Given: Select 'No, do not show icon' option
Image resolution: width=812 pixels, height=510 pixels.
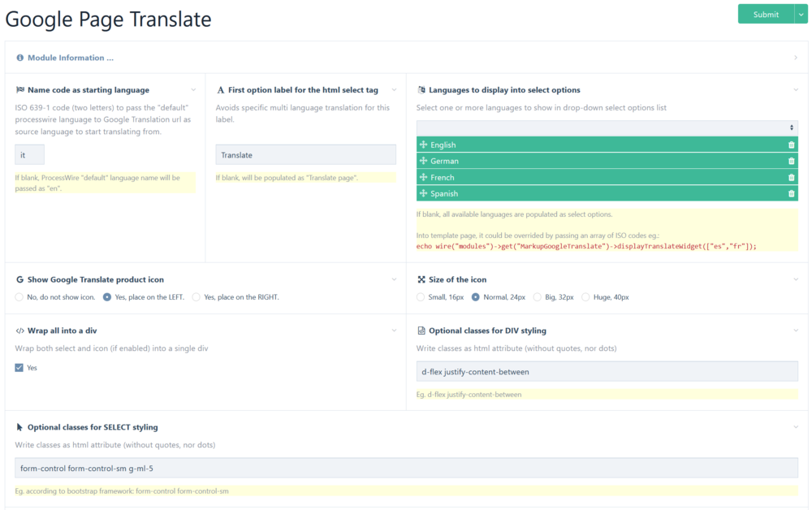Looking at the screenshot, I should click(x=19, y=297).
